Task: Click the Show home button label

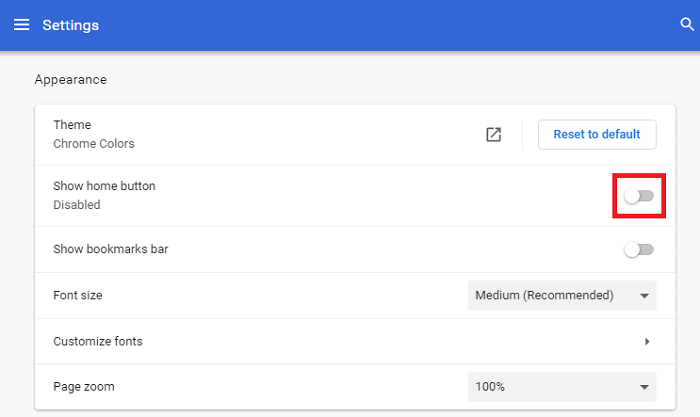Action: [x=104, y=186]
